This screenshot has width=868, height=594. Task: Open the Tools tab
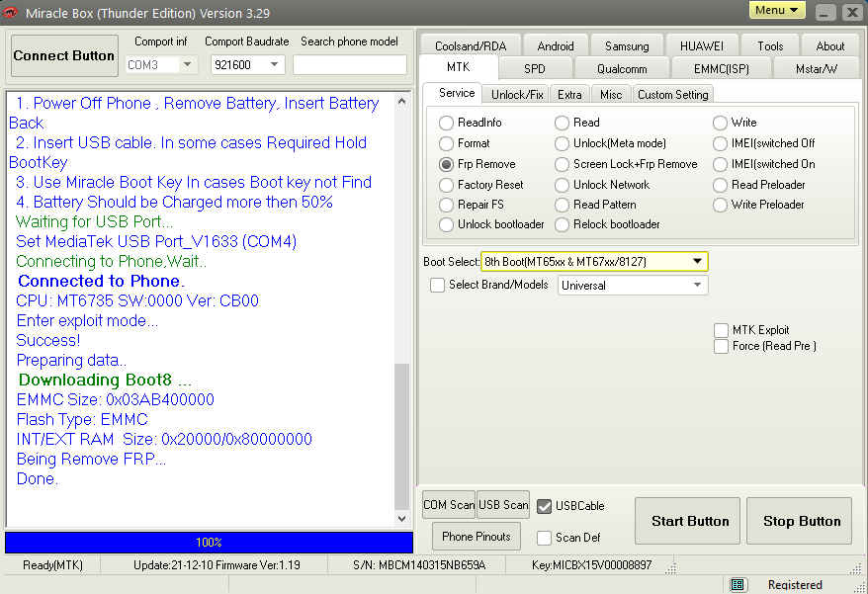point(770,45)
